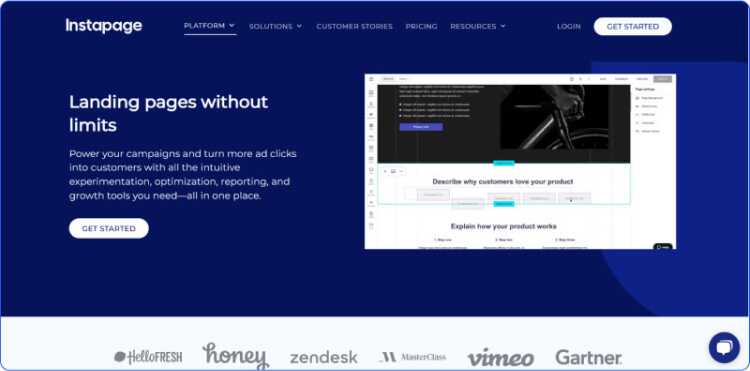
Task: Click the purple button inside editor preview
Action: point(421,127)
